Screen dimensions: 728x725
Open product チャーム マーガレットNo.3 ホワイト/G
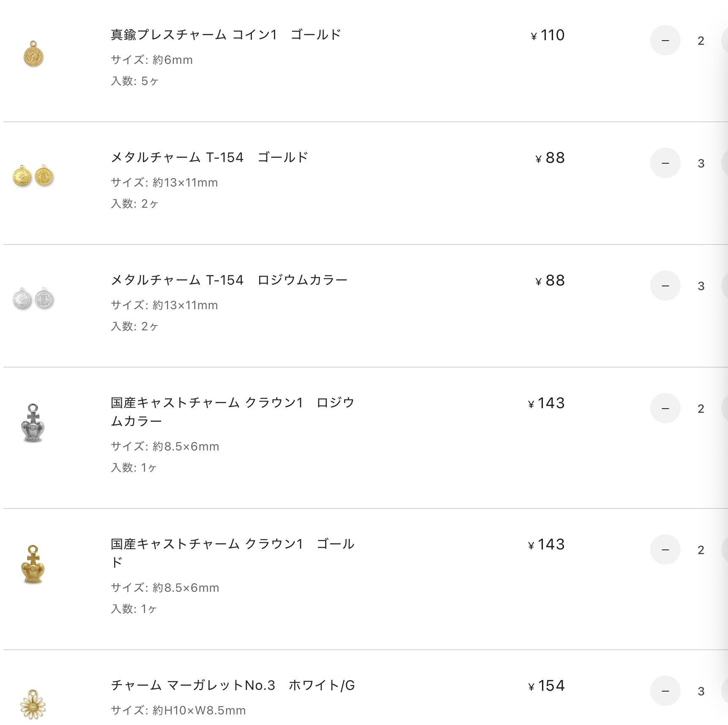point(233,685)
